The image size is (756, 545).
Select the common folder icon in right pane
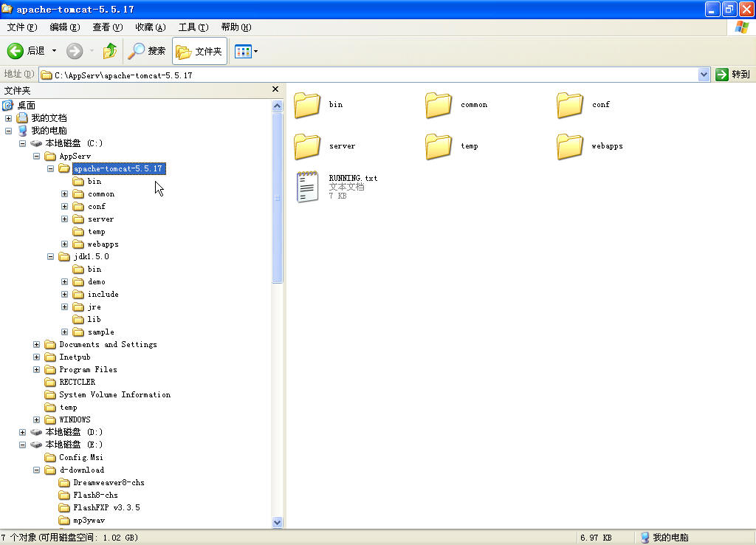click(439, 105)
